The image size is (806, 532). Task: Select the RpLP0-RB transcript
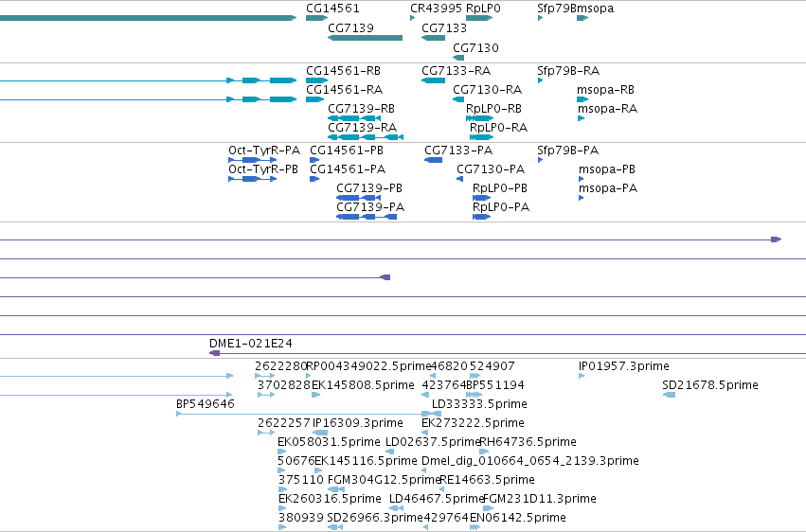coord(479,118)
